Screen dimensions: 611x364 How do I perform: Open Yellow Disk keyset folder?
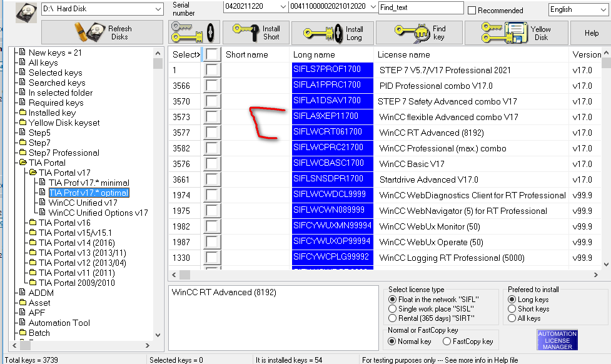point(64,123)
